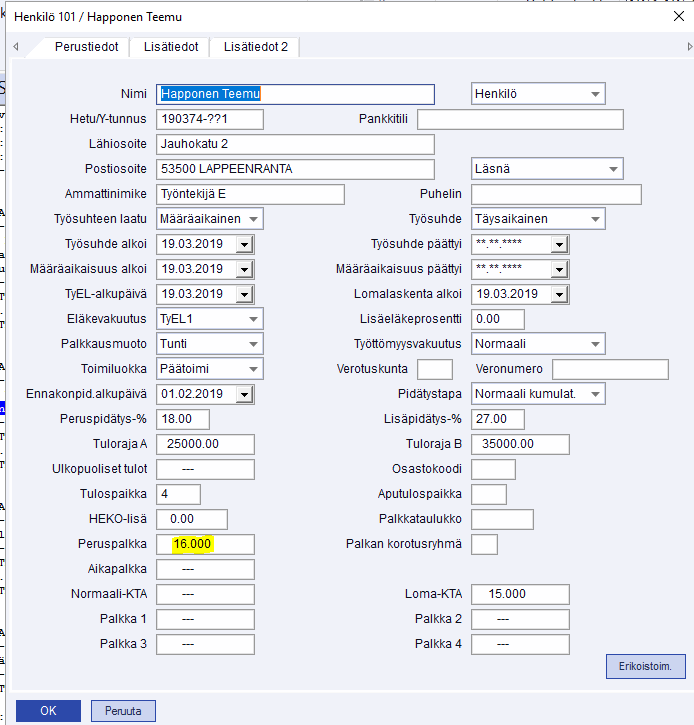Expand the Työsuhteen laatu dropdown
This screenshot has width=694, height=725.
point(254,219)
